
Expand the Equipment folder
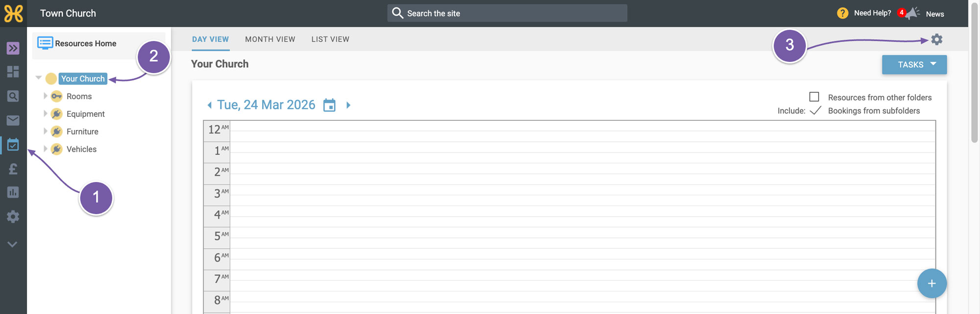(x=45, y=113)
